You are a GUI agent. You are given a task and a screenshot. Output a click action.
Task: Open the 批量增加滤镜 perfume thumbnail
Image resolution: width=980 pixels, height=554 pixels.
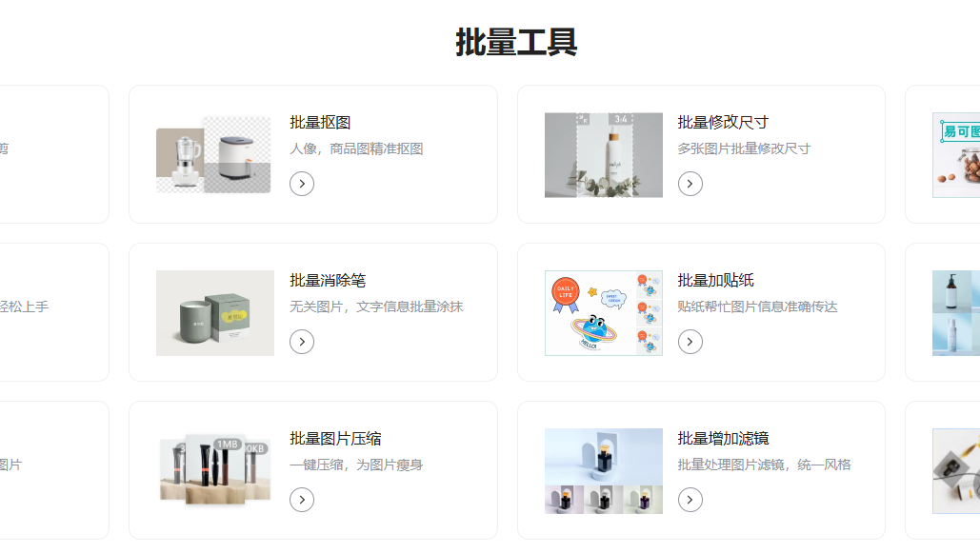coord(604,471)
